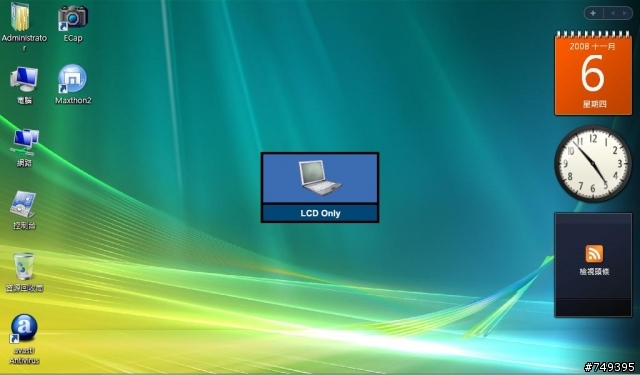This screenshot has width=640, height=375.
Task: Open the calendar gadget showing 6
Action: (593, 73)
